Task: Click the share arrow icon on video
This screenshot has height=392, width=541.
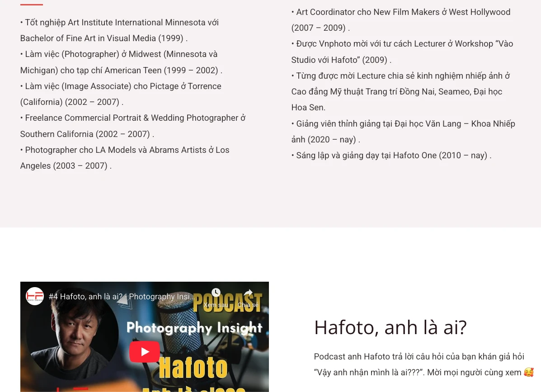Action: point(248,293)
